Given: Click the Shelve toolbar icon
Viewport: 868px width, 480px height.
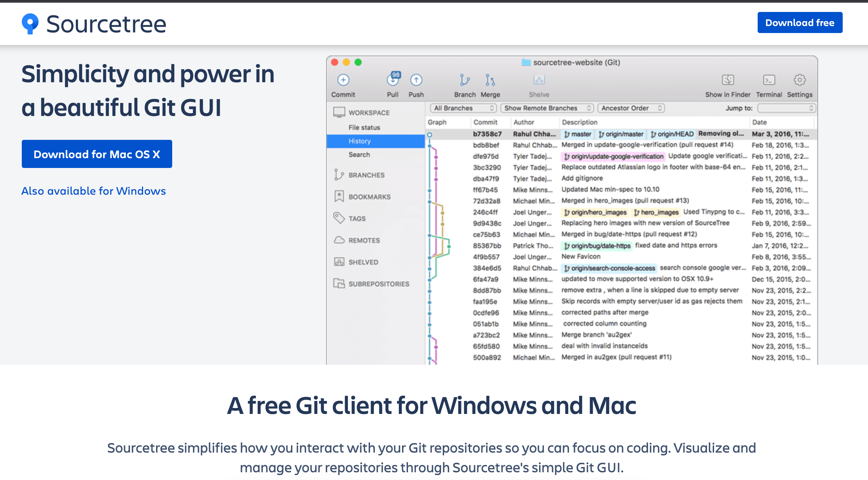Looking at the screenshot, I should coord(539,80).
